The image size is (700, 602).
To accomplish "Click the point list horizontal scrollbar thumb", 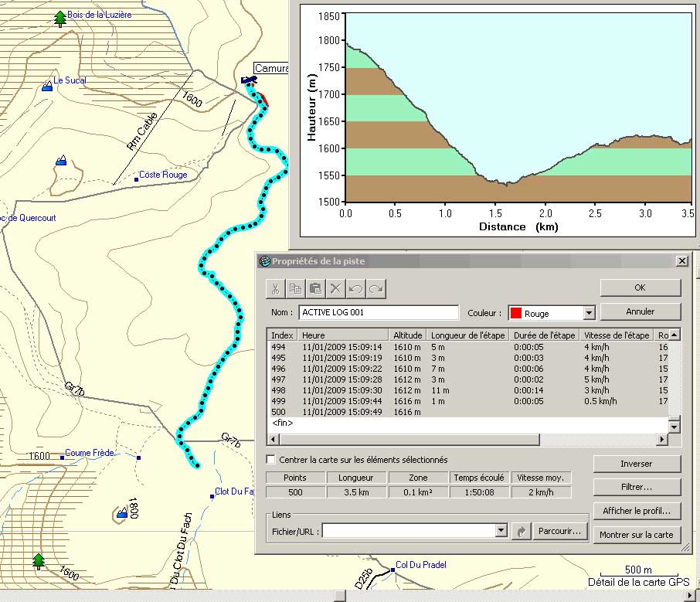I will pos(409,440).
